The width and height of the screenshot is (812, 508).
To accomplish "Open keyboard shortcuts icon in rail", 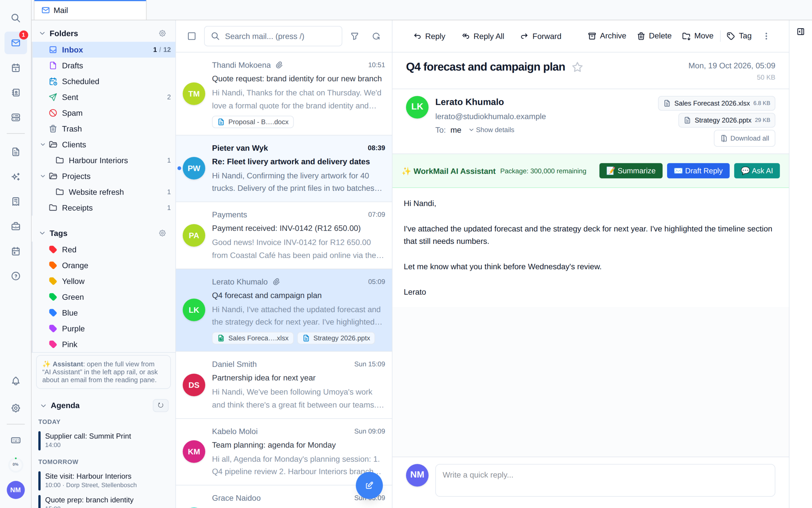I will 16,440.
